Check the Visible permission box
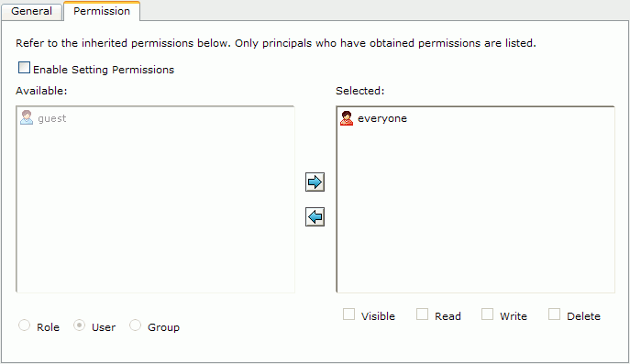Screen dimensions: 630x364 (x=348, y=314)
